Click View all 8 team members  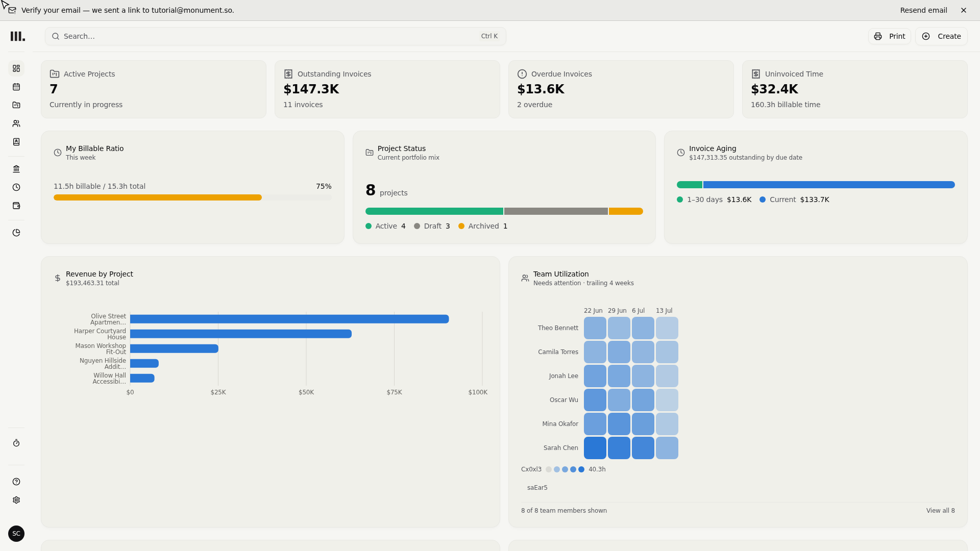point(940,511)
